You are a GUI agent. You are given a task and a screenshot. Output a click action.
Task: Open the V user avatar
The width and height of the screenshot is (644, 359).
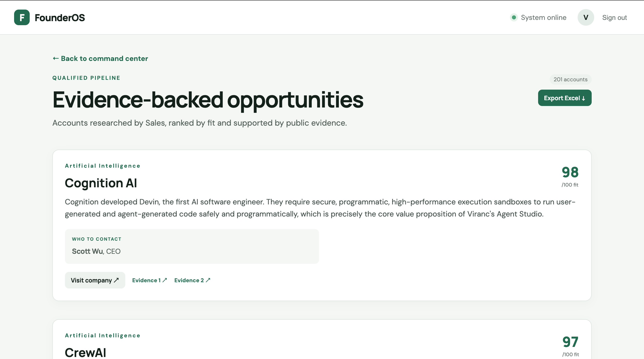[x=586, y=17]
